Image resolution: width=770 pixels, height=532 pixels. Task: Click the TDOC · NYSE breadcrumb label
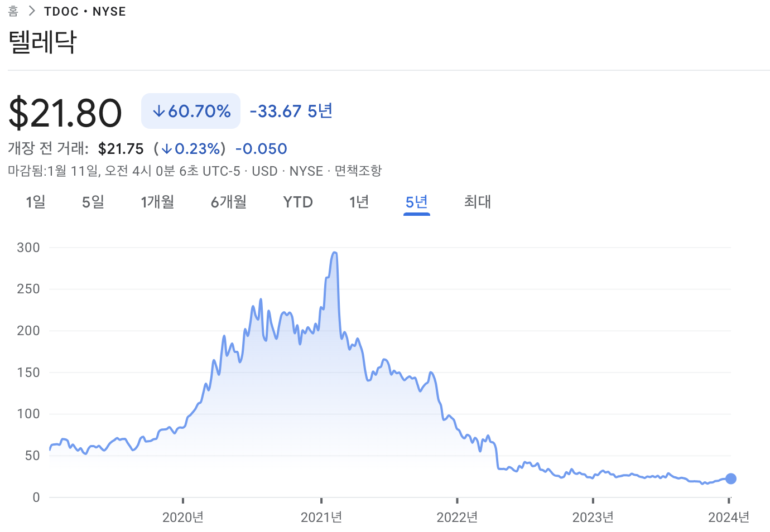click(85, 11)
